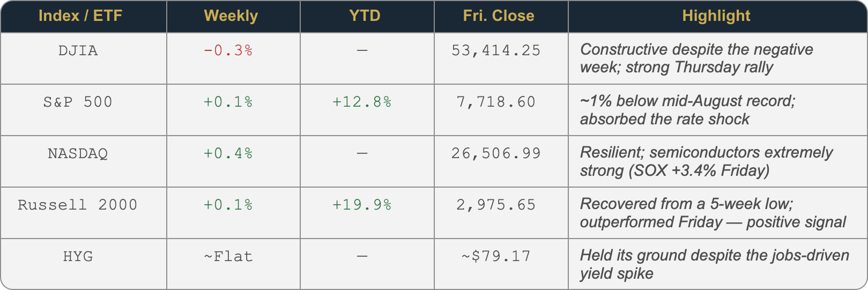This screenshot has width=868, height=290.
Task: Select the 53,414.25 closing price
Action: point(496,50)
